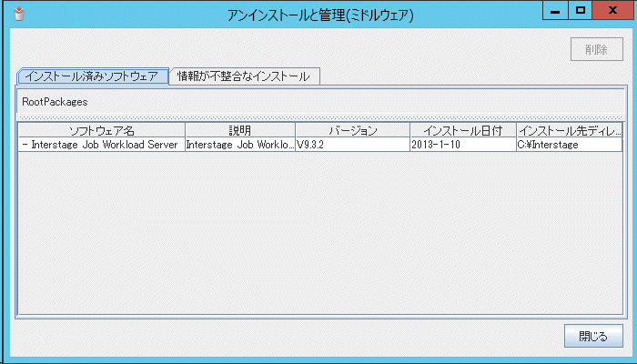637x364 pixels.
Task: Click the RootPackages label
Action: click(55, 102)
